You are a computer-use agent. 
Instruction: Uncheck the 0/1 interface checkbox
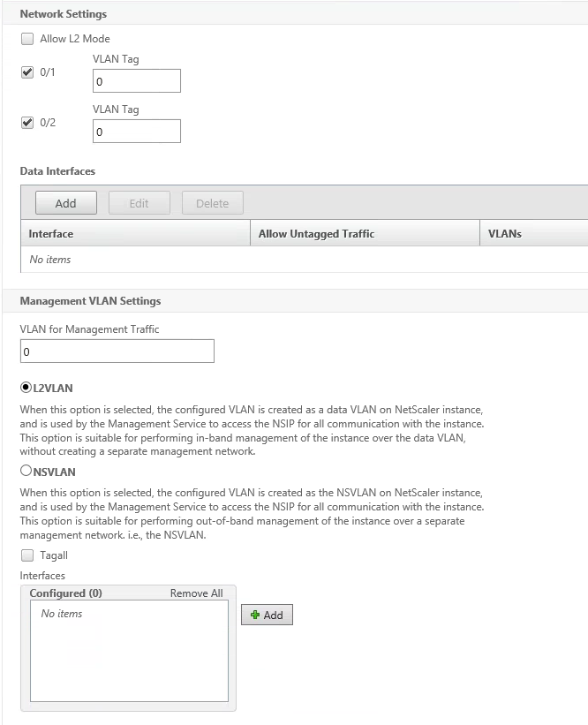pos(26,72)
